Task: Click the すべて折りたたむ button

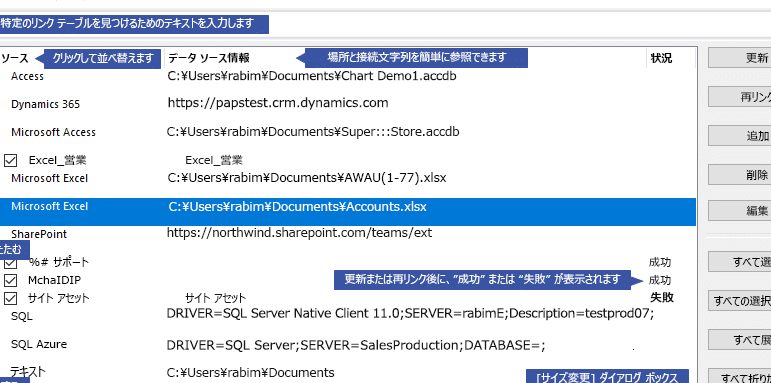Action: click(x=740, y=376)
